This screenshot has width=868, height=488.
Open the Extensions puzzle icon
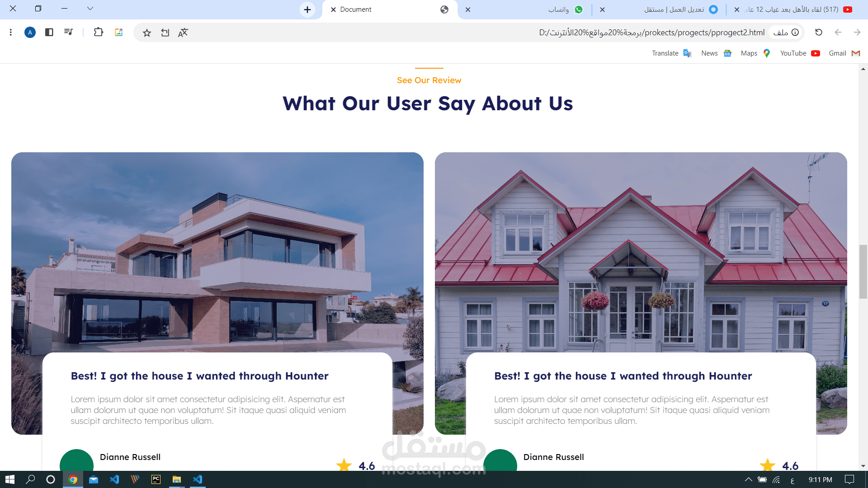[98, 32]
